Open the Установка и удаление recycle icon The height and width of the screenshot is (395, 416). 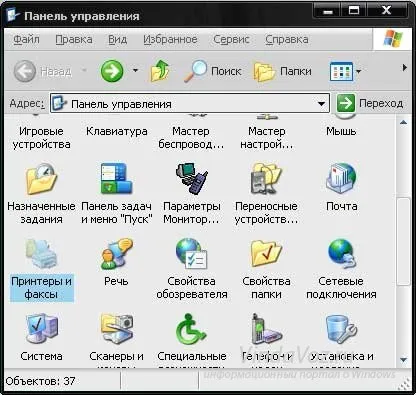[x=341, y=329]
